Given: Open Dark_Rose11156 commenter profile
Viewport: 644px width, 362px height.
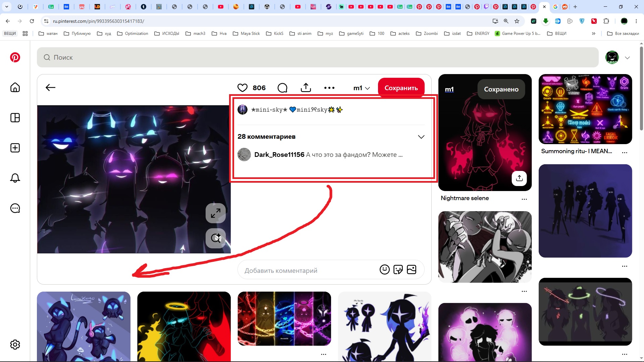Looking at the screenshot, I should pos(279,155).
